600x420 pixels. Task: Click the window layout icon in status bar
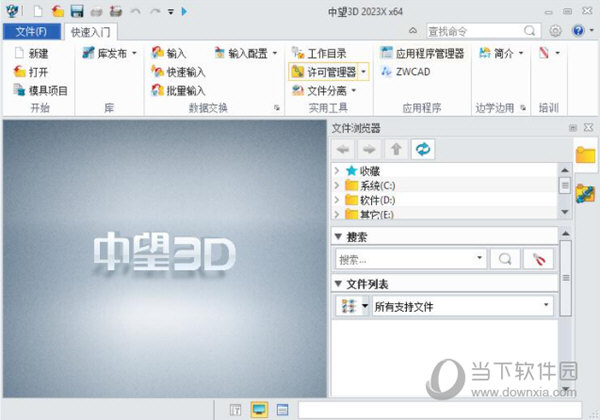tap(282, 410)
